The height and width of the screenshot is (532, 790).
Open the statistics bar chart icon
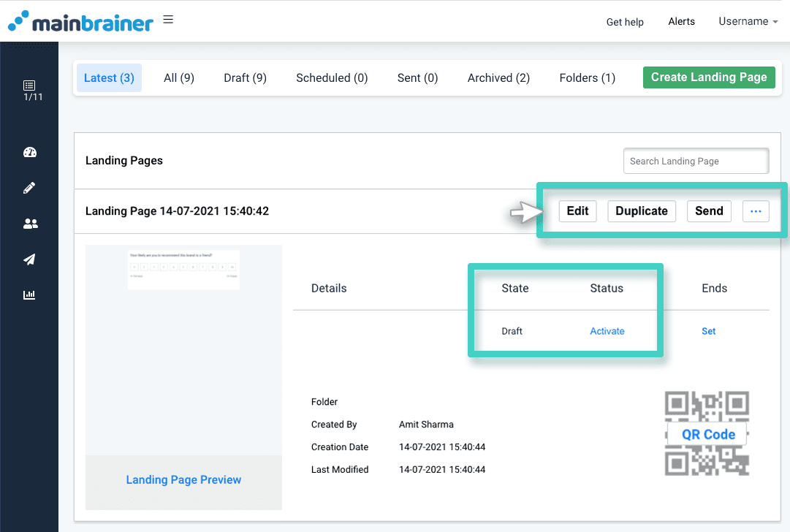pyautogui.click(x=29, y=294)
